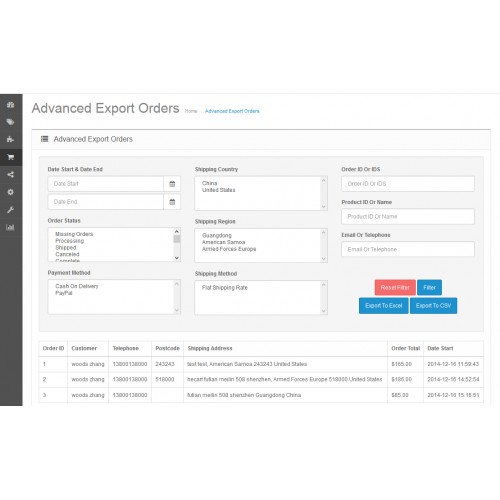Click the Reset Filter button

pyautogui.click(x=395, y=287)
